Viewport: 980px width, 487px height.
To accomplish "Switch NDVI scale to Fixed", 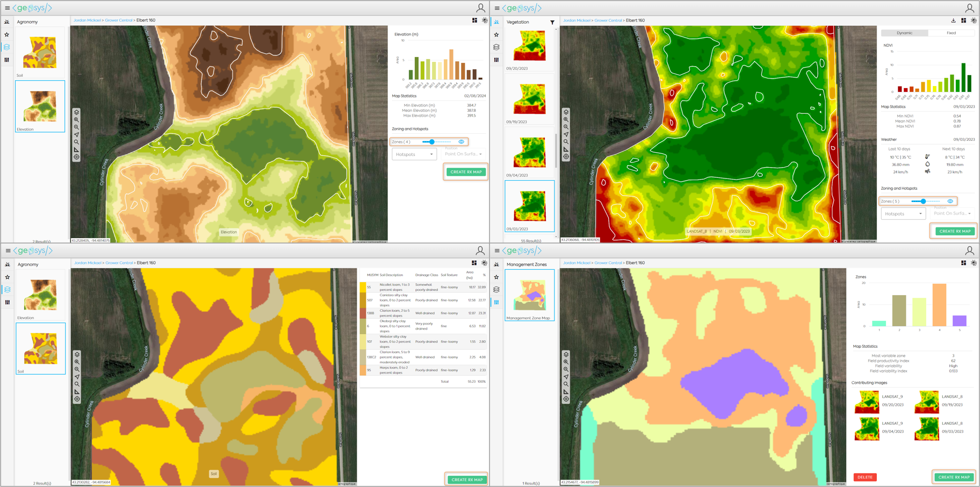I will point(951,33).
